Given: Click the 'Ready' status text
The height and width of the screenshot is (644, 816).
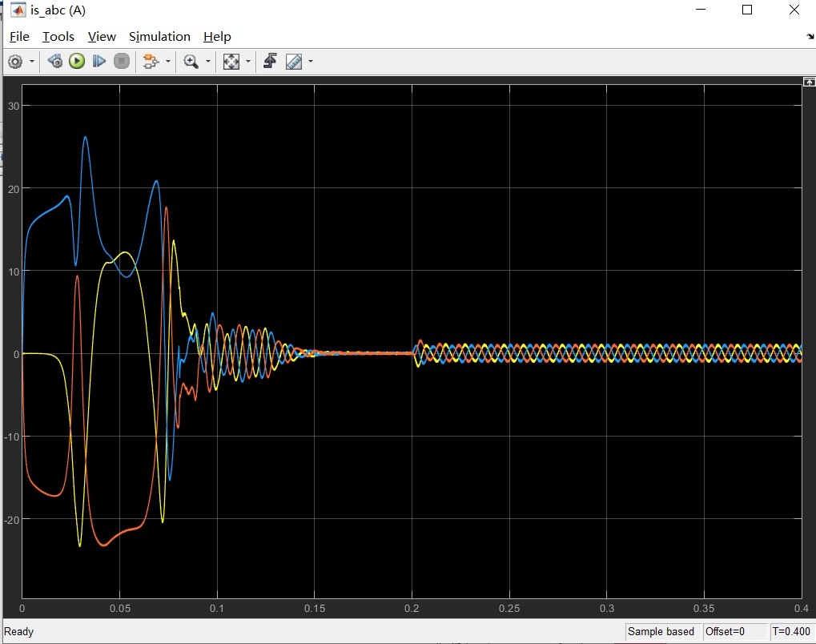Looking at the screenshot, I should point(18,631).
